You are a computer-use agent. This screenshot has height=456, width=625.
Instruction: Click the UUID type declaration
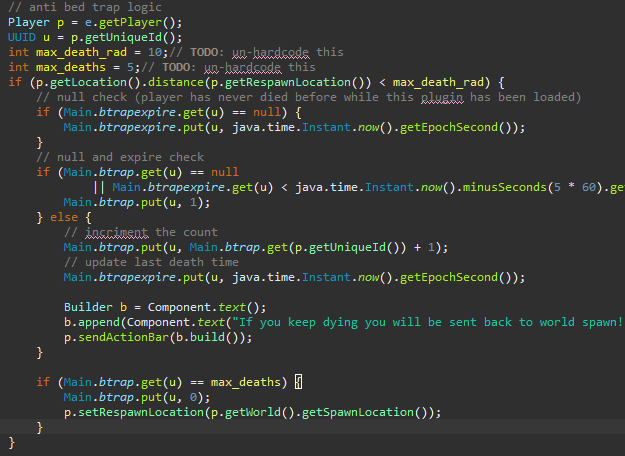[x=22, y=37]
